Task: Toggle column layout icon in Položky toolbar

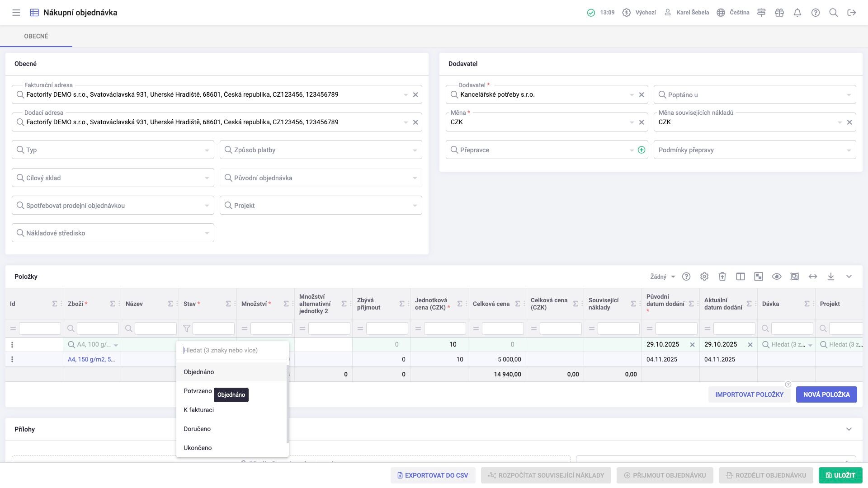Action: [x=741, y=277]
